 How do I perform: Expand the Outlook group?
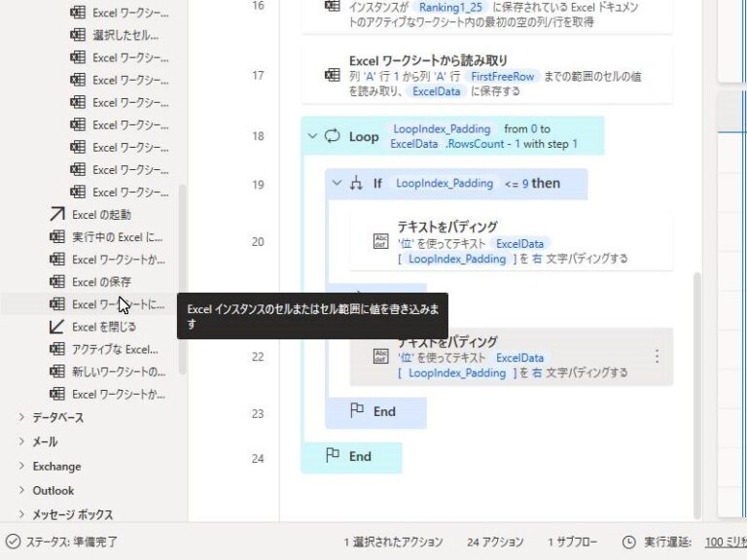point(21,490)
